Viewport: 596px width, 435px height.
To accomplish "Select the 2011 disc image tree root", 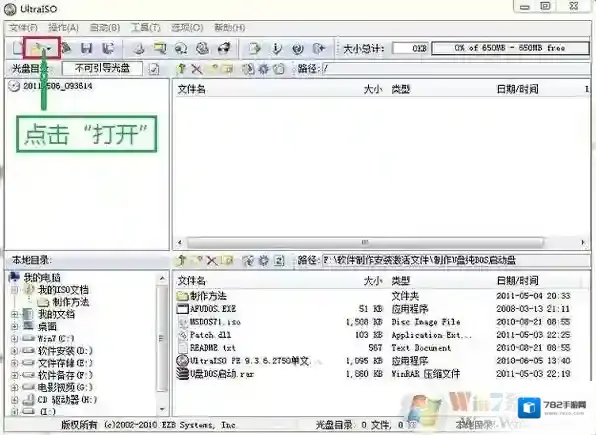I will (x=51, y=86).
